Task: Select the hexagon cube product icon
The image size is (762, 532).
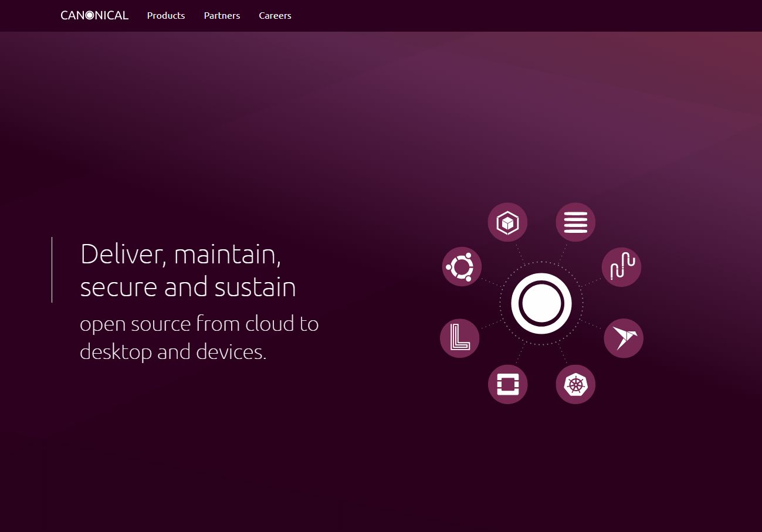Action: coord(507,223)
